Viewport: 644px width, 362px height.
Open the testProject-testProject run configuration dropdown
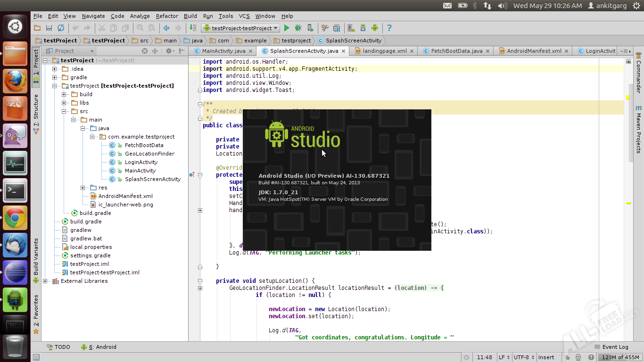240,28
